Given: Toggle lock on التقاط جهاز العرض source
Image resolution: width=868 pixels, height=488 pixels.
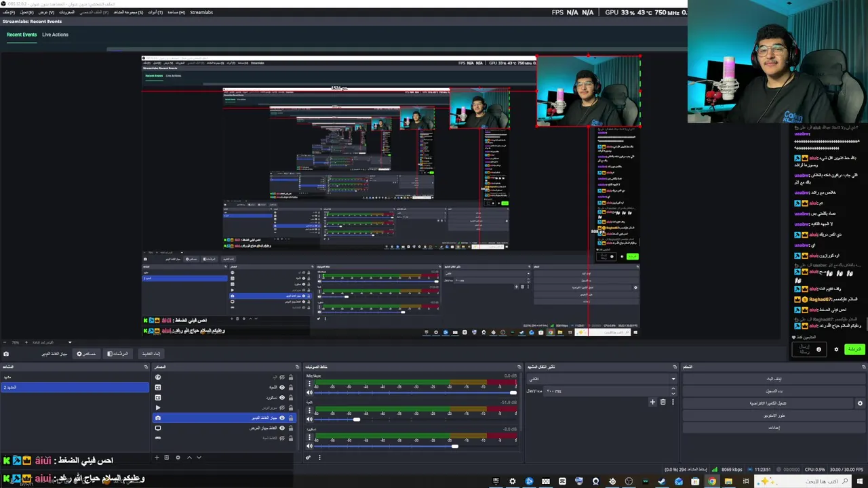Looking at the screenshot, I should tap(291, 428).
